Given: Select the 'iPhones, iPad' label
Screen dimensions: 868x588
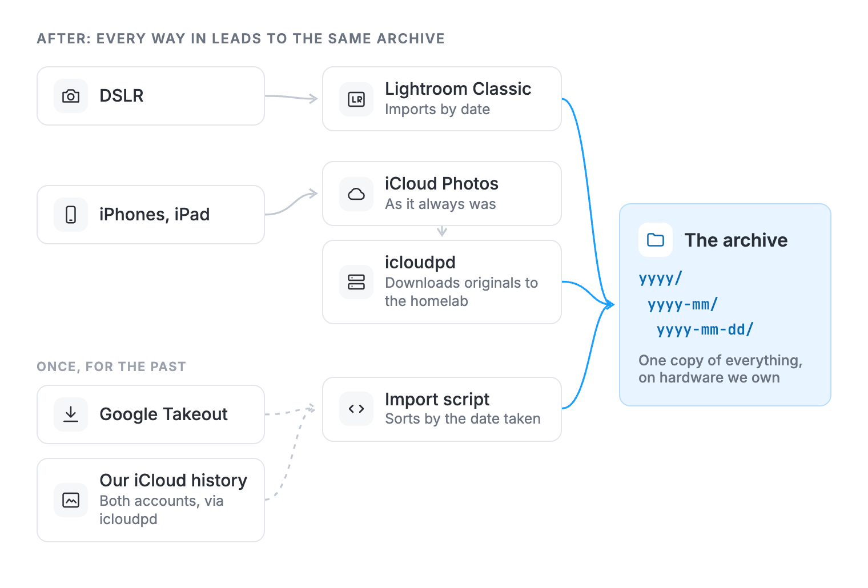Looking at the screenshot, I should pyautogui.click(x=155, y=215).
